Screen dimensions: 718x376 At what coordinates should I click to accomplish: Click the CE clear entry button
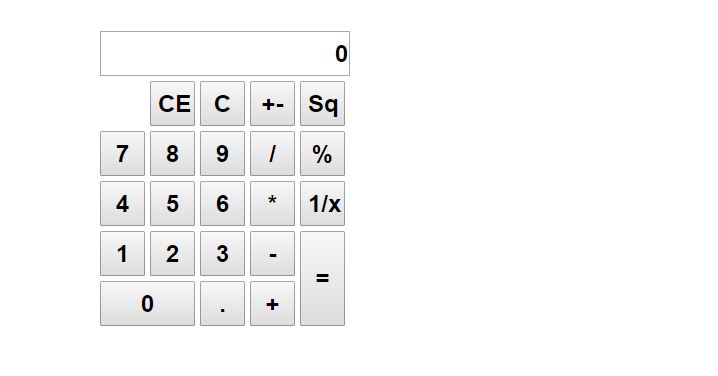coord(172,104)
